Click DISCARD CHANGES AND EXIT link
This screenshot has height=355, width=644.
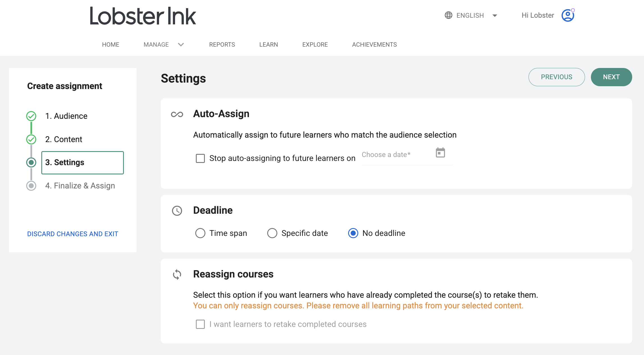tap(73, 234)
